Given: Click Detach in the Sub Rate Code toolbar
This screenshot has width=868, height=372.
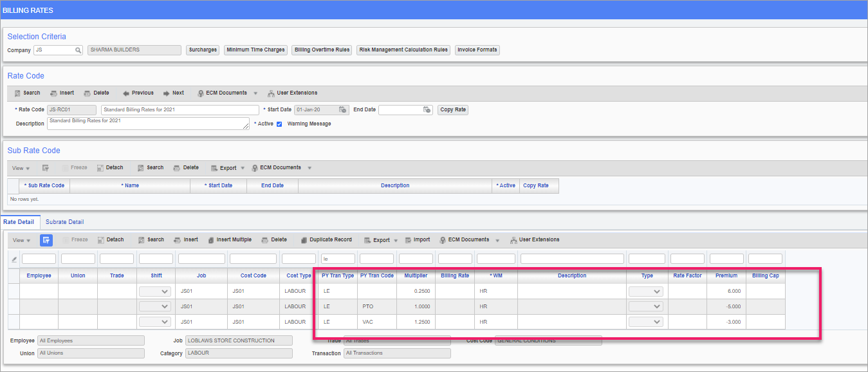Looking at the screenshot, I should 110,167.
